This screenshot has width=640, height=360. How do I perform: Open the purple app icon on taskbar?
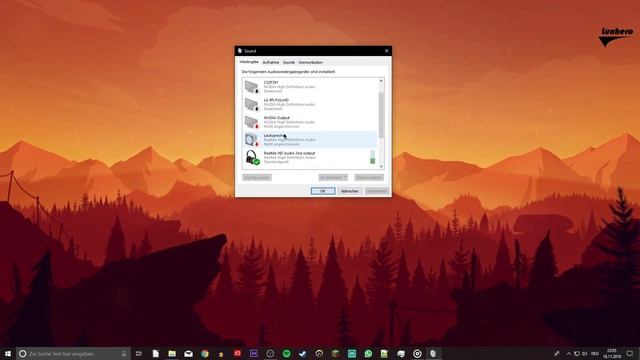coord(254,353)
